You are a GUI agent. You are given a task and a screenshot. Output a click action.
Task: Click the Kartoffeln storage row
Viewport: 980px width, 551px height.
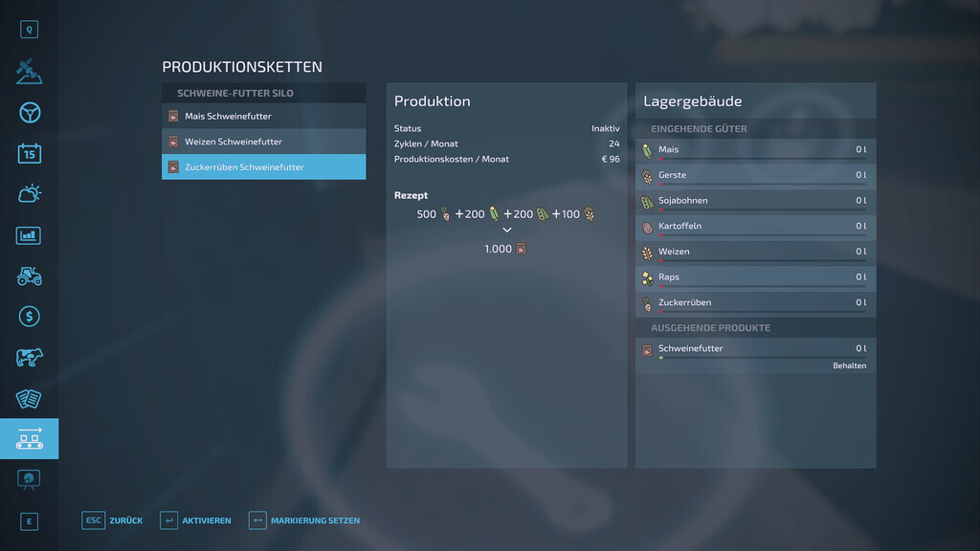pyautogui.click(x=756, y=228)
